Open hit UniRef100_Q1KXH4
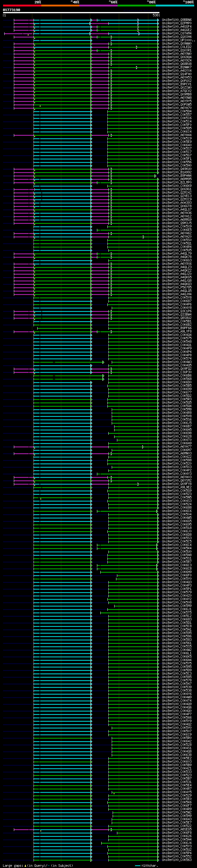Screen dimensions: 197x868 (x=176, y=37)
